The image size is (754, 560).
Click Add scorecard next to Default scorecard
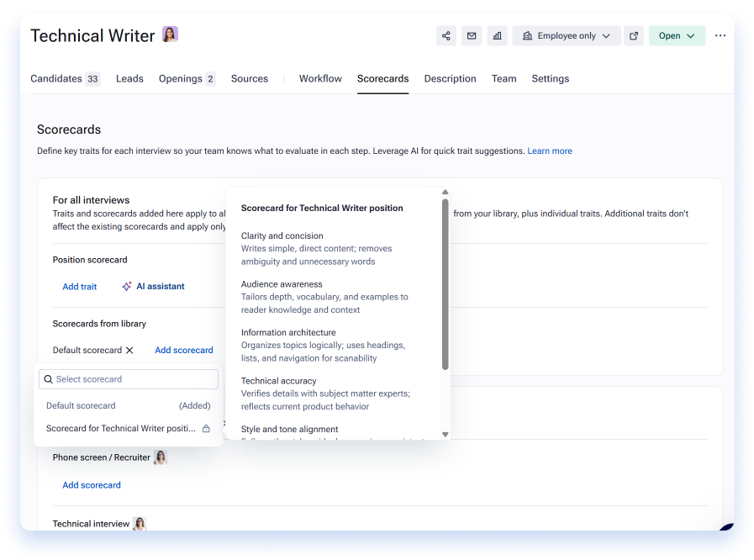point(184,351)
